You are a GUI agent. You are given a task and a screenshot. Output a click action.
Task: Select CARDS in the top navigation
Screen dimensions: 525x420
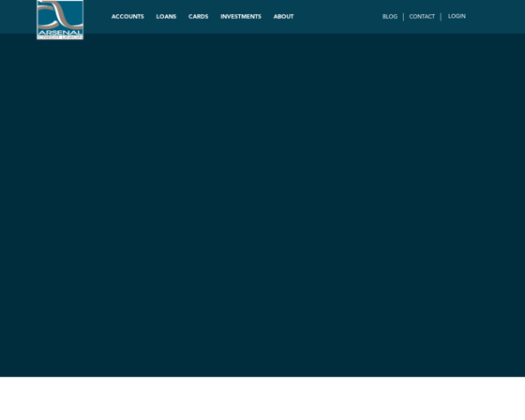[x=198, y=17]
